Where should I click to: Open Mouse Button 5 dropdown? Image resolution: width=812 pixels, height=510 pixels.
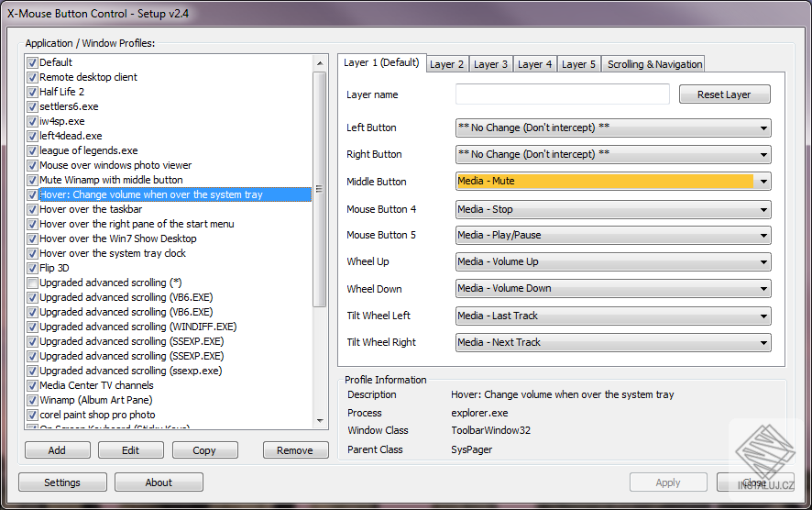pos(613,236)
